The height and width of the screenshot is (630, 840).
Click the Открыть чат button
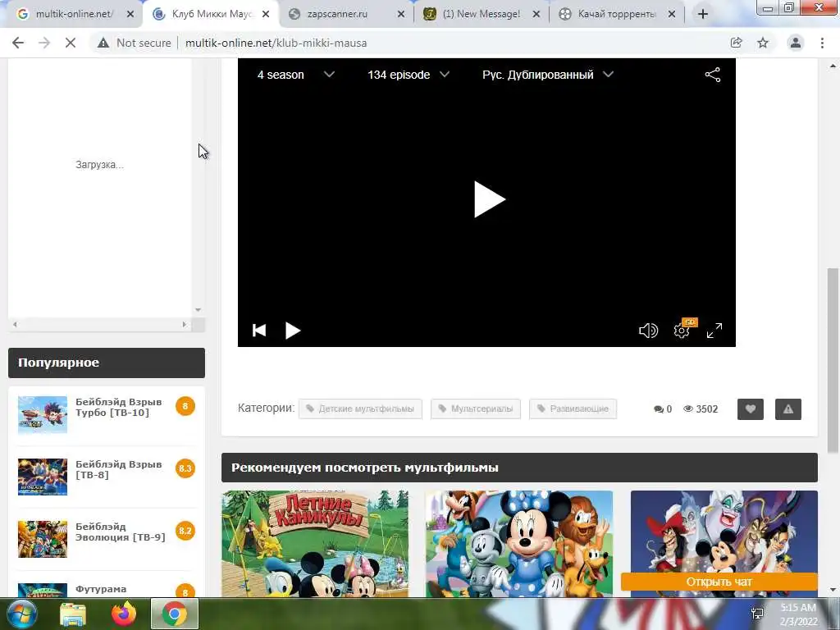(x=719, y=582)
